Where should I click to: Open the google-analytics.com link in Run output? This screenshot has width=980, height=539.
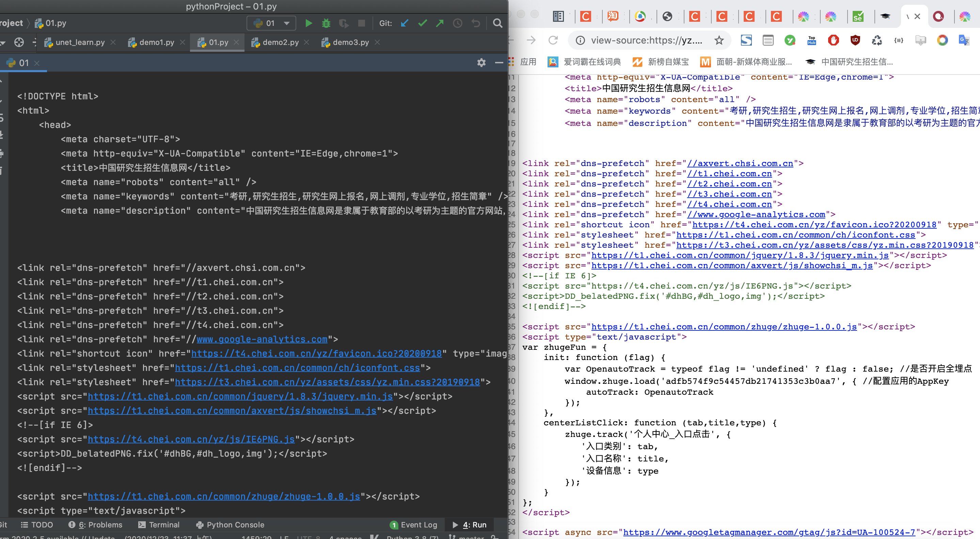pyautogui.click(x=262, y=339)
